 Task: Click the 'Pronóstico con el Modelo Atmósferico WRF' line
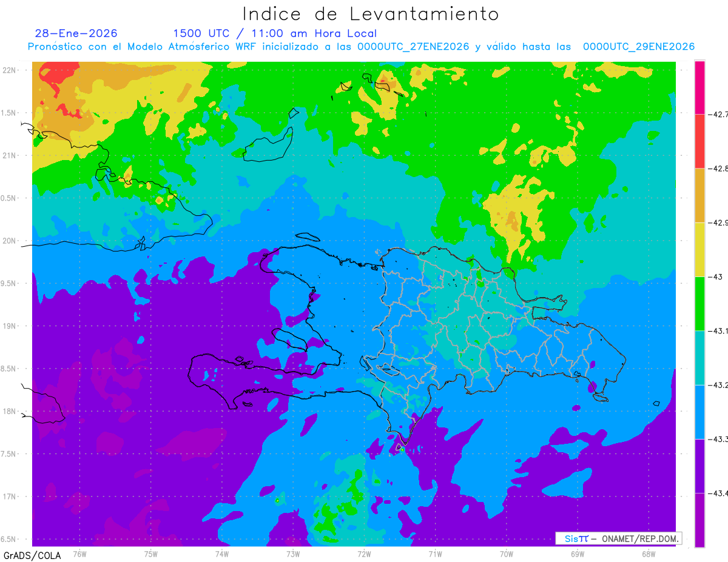[x=362, y=47]
